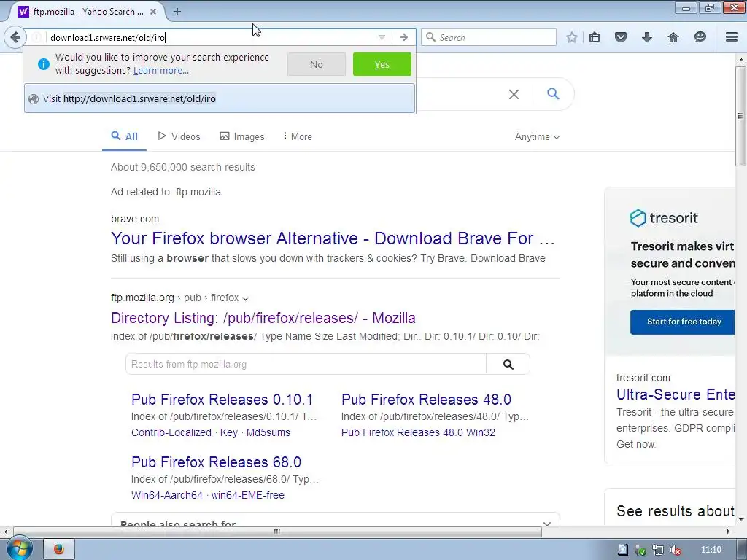
Task: Submit Yahoo search with blue magnifier
Action: coord(553,94)
